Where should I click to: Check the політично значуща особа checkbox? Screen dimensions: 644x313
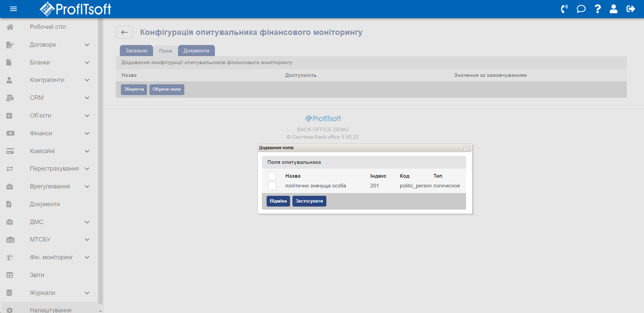tap(272, 186)
